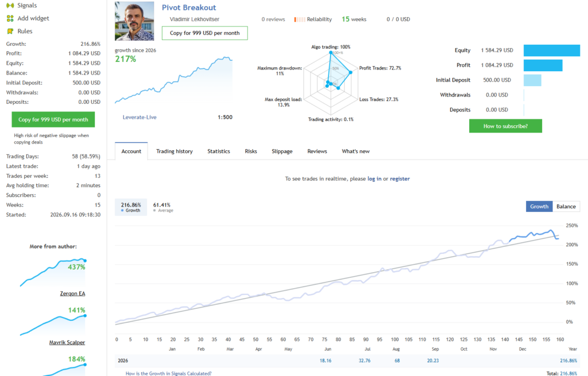The height and width of the screenshot is (376, 588).
Task: Click the Signals broadcast icon
Action: [10, 5]
